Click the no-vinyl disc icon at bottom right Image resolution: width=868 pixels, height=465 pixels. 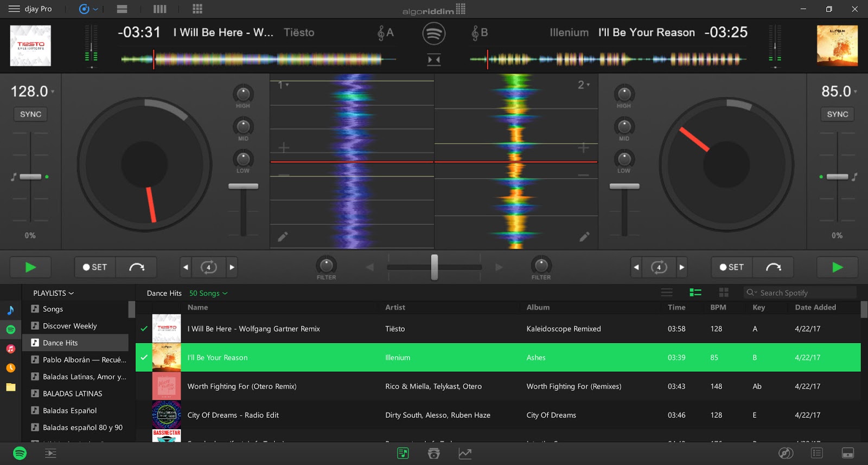(786, 453)
